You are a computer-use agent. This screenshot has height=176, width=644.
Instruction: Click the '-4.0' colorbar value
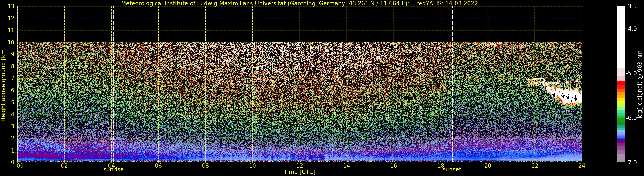[x=632, y=29]
